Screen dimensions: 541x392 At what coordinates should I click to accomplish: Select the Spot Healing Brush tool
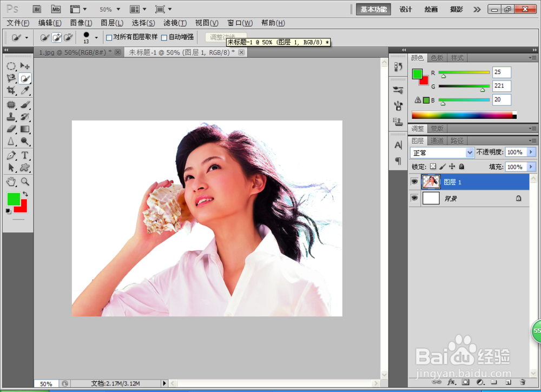coord(11,104)
